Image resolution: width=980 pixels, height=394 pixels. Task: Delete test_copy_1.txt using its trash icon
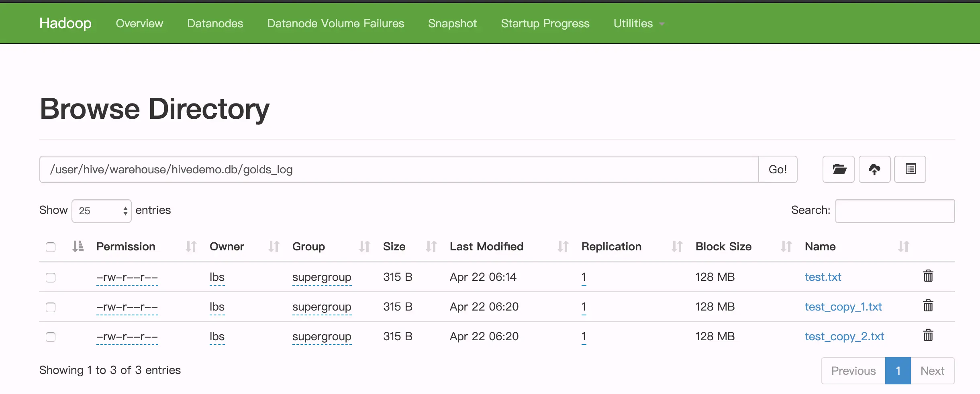coord(928,306)
